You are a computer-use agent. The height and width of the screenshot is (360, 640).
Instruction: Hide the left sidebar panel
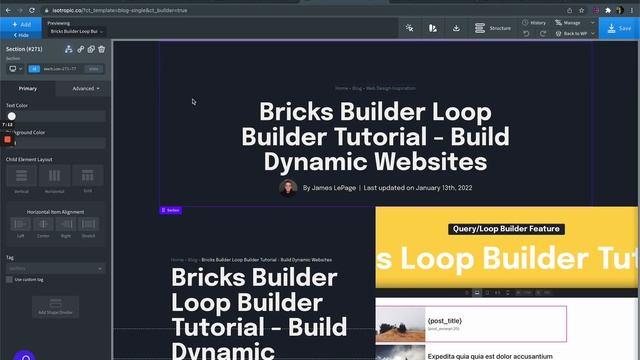coord(21,35)
